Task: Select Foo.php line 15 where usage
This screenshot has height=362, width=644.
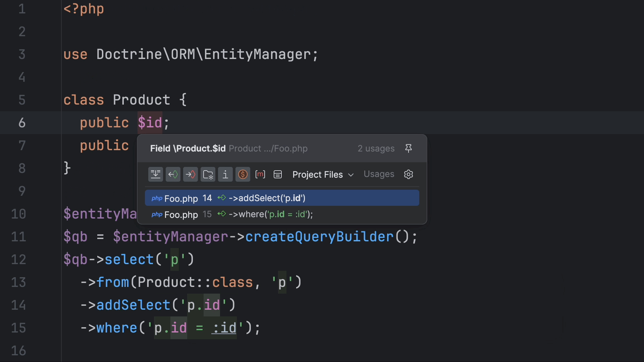Action: [x=282, y=214]
